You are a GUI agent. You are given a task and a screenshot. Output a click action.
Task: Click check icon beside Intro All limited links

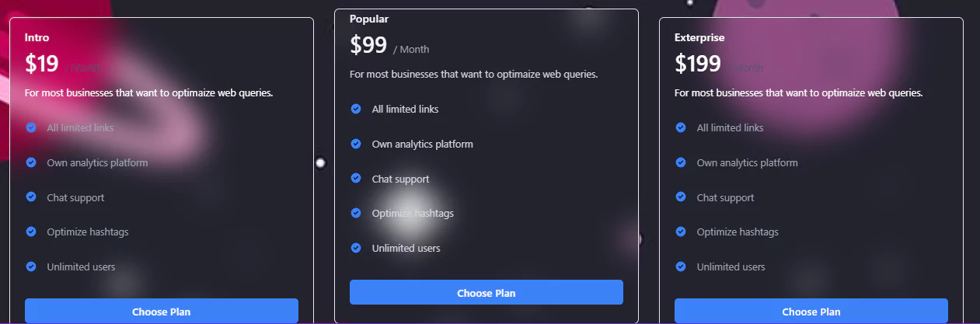(x=31, y=127)
